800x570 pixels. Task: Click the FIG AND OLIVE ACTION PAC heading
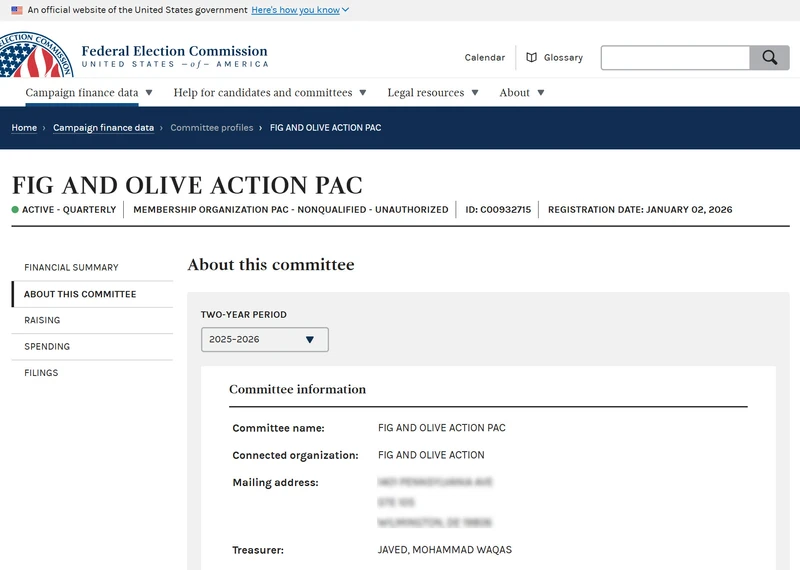click(187, 185)
